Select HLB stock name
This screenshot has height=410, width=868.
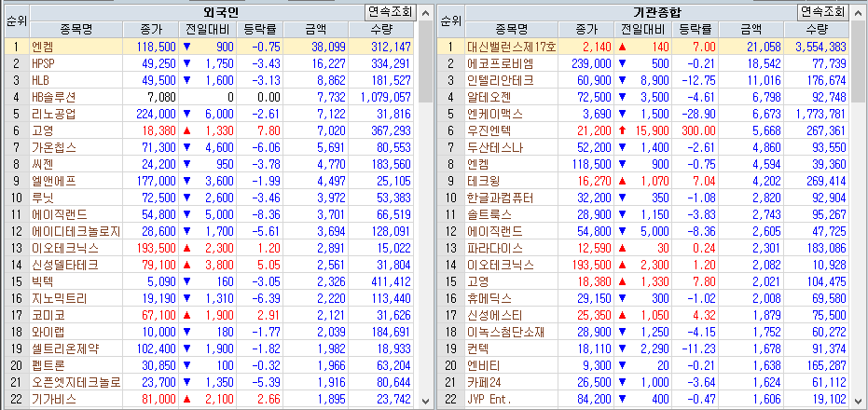(x=40, y=80)
